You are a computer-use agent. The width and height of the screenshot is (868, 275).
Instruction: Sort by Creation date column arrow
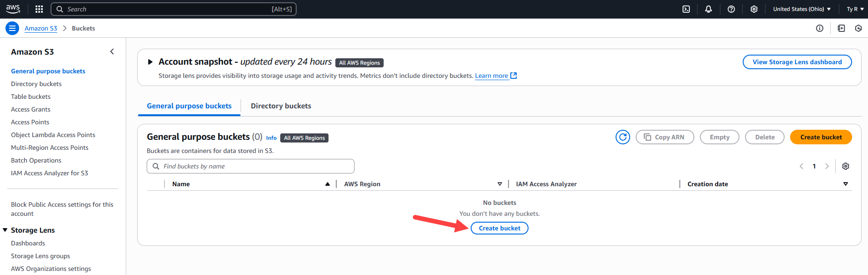tap(846, 184)
